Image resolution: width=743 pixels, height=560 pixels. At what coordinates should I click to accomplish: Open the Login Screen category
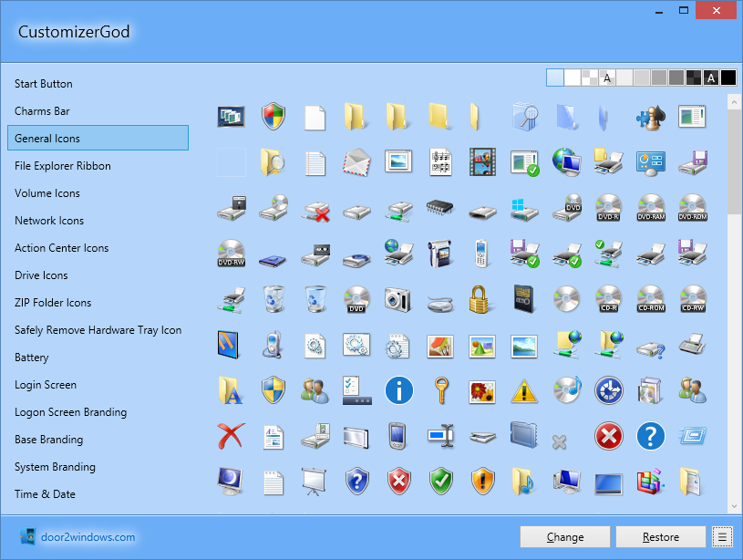(46, 385)
